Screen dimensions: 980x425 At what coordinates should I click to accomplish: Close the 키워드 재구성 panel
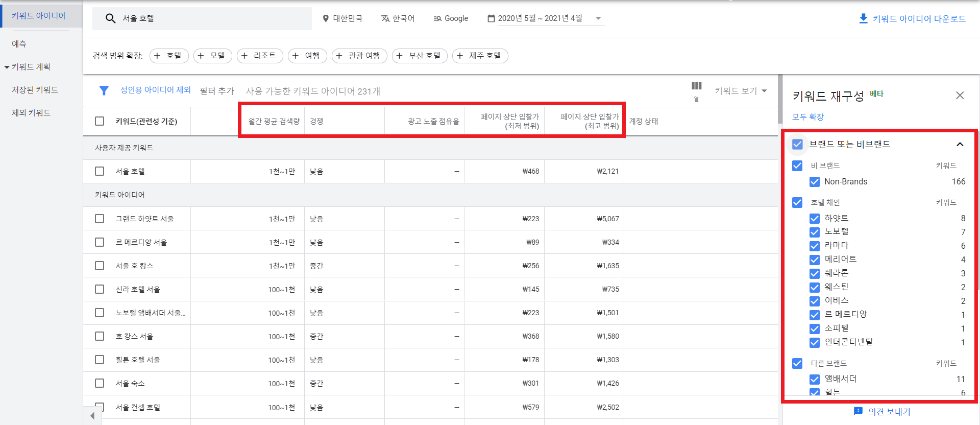point(960,96)
